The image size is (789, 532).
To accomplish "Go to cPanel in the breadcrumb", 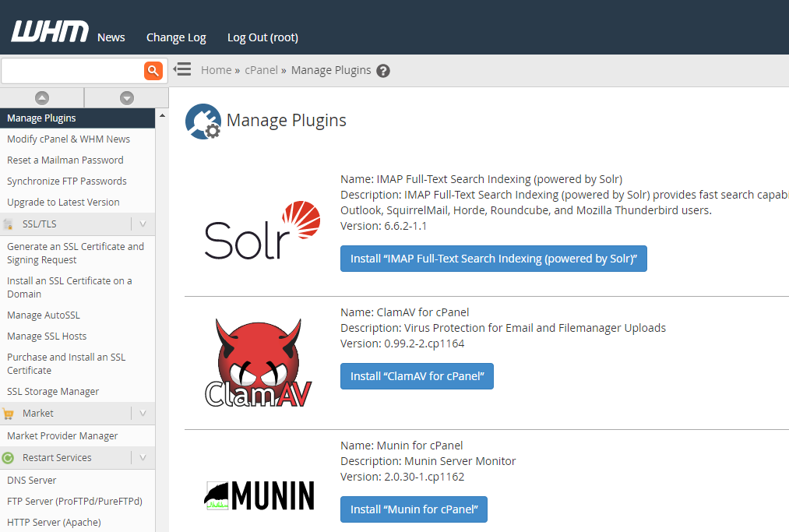I will coord(261,70).
